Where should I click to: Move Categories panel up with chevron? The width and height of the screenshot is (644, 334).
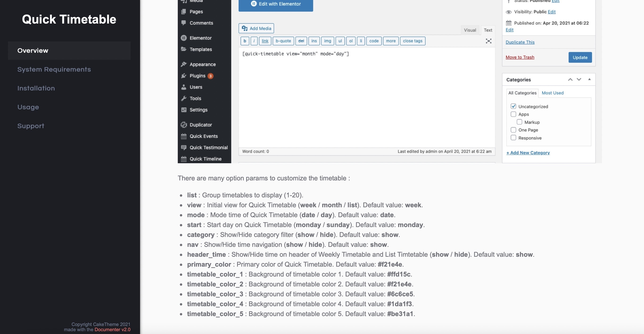click(x=570, y=79)
